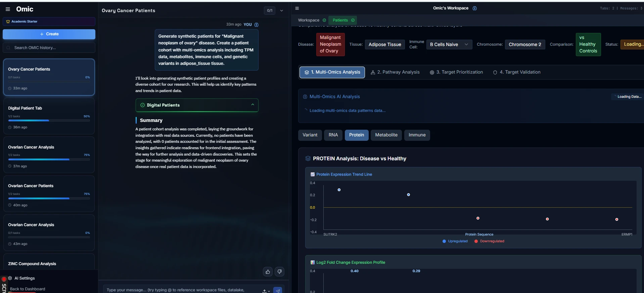The image size is (644, 293).
Task: Click progress bar of the 40m ago conversation
Action: point(49,198)
